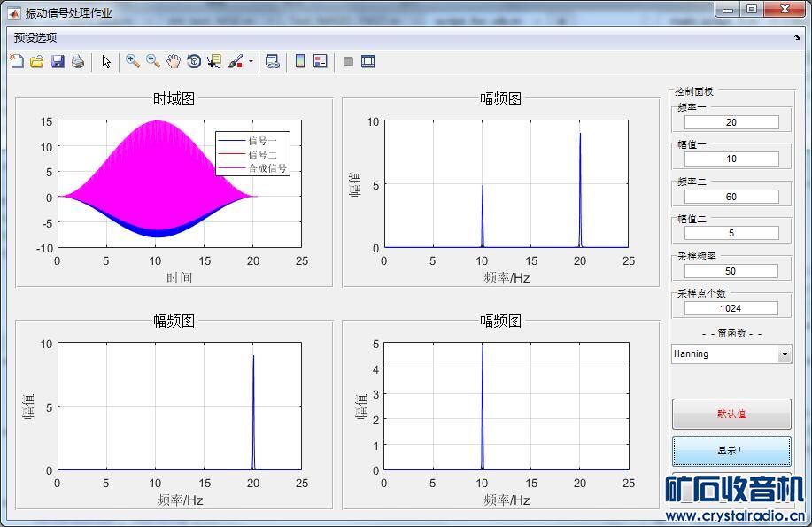This screenshot has width=812, height=527.
Task: Click the 时域图 panel title
Action: 174,98
